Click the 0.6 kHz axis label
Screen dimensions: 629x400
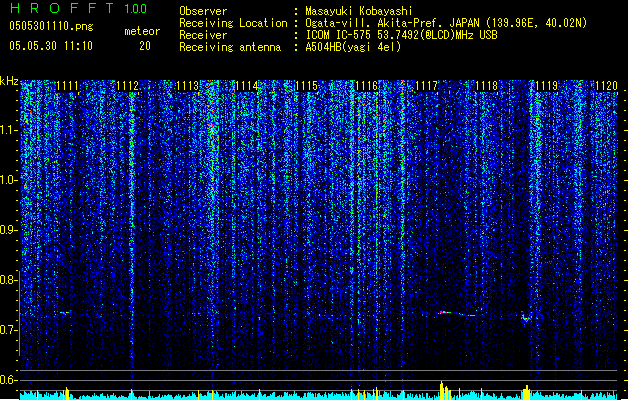(8, 380)
